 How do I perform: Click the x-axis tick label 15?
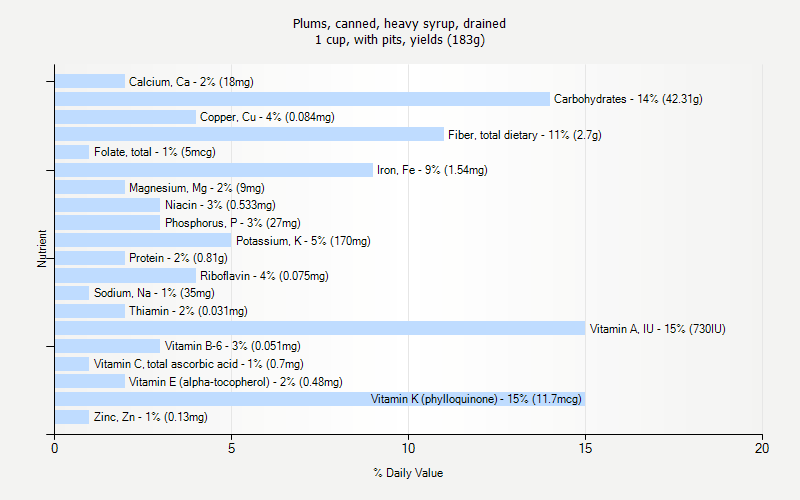click(585, 448)
